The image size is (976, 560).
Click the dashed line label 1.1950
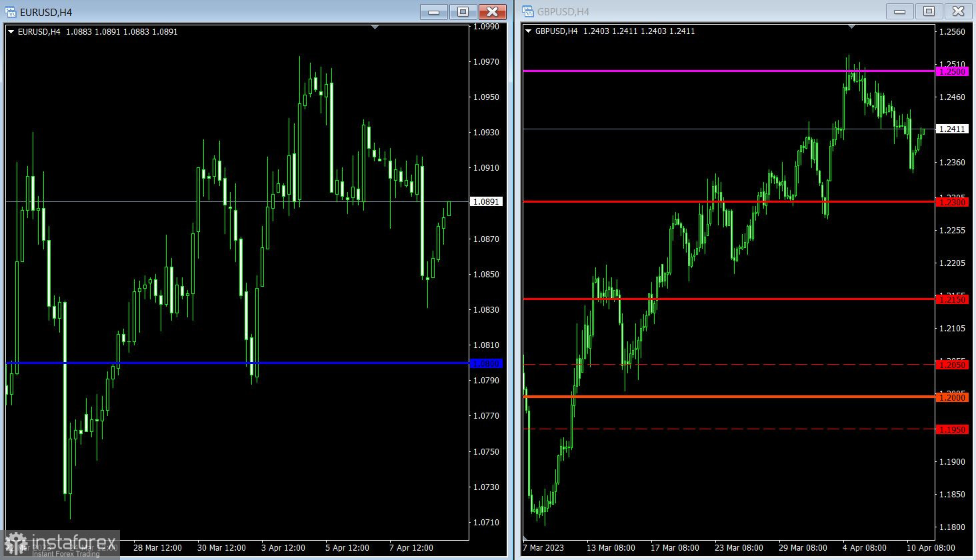952,430
